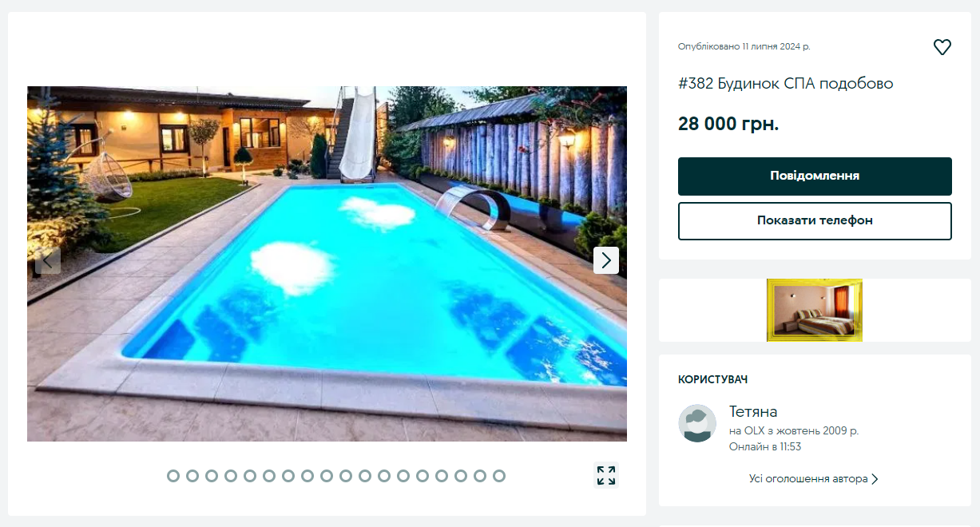
Task: Select the eighth gallery pagination dot
Action: pyautogui.click(x=307, y=476)
